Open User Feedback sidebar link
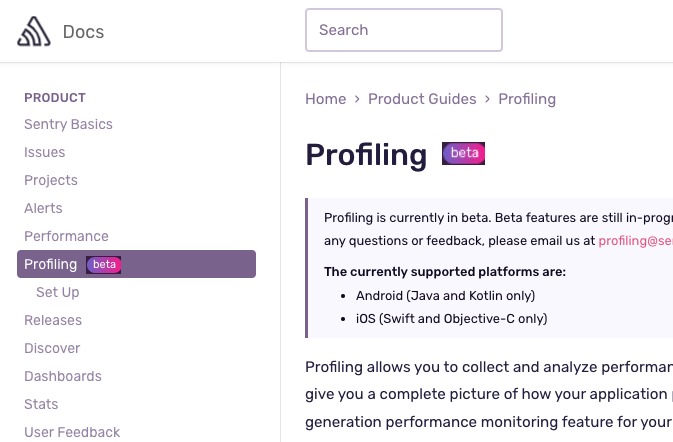 72,432
